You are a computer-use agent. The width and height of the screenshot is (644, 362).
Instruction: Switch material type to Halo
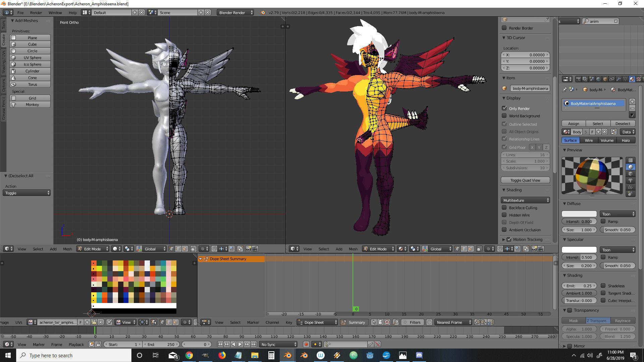pos(626,140)
